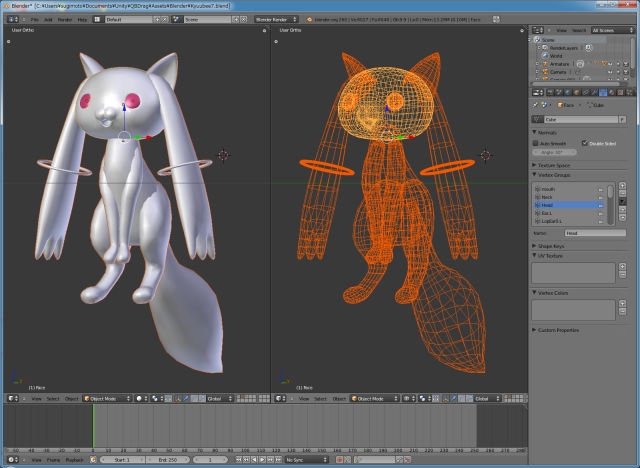Move vertex group up with arrow button
The width and height of the screenshot is (640, 468).
click(x=622, y=209)
